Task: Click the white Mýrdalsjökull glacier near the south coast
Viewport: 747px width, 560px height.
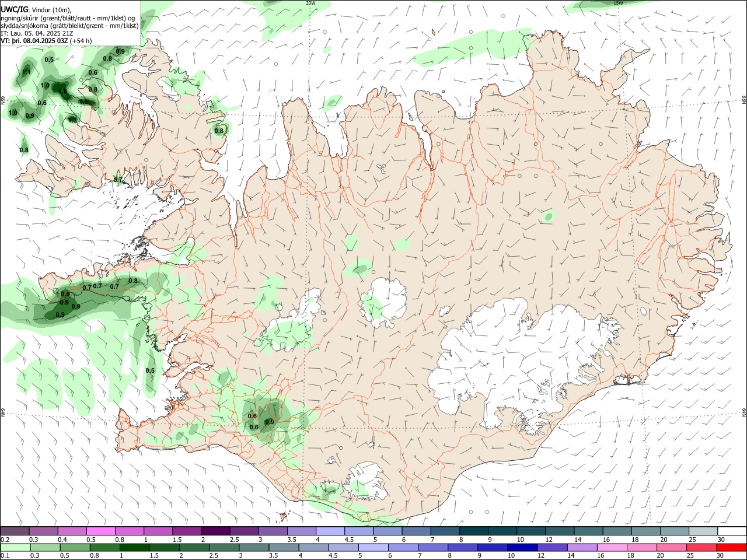Action: 366,481
